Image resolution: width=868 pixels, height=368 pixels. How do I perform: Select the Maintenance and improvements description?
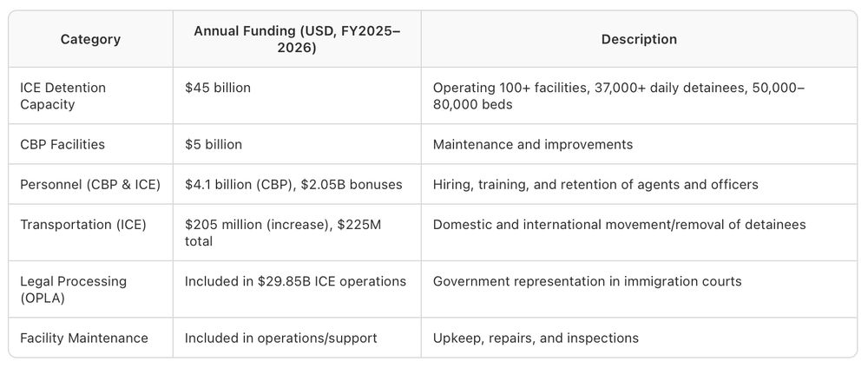coord(533,144)
